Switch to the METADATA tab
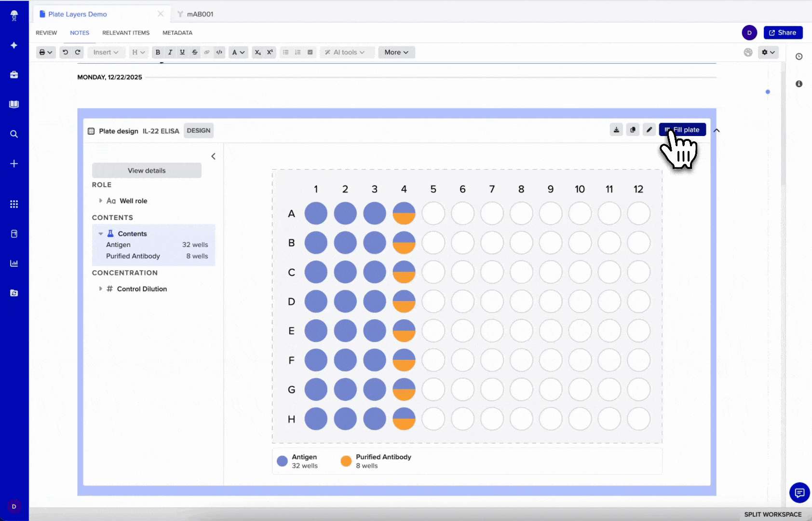This screenshot has height=521, width=812. tap(177, 32)
